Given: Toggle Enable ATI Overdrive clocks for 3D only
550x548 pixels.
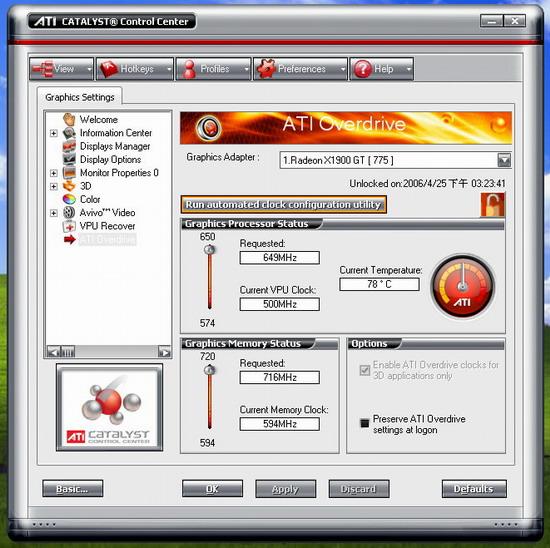Looking at the screenshot, I should tap(365, 370).
